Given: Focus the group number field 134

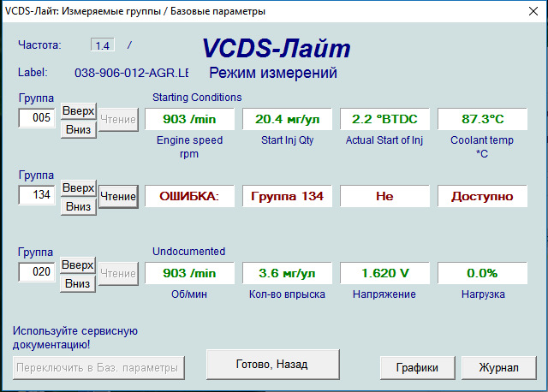Looking at the screenshot, I should click(x=37, y=195).
